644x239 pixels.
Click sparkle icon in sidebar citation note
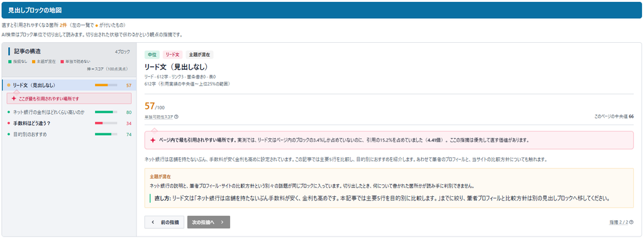(x=14, y=99)
